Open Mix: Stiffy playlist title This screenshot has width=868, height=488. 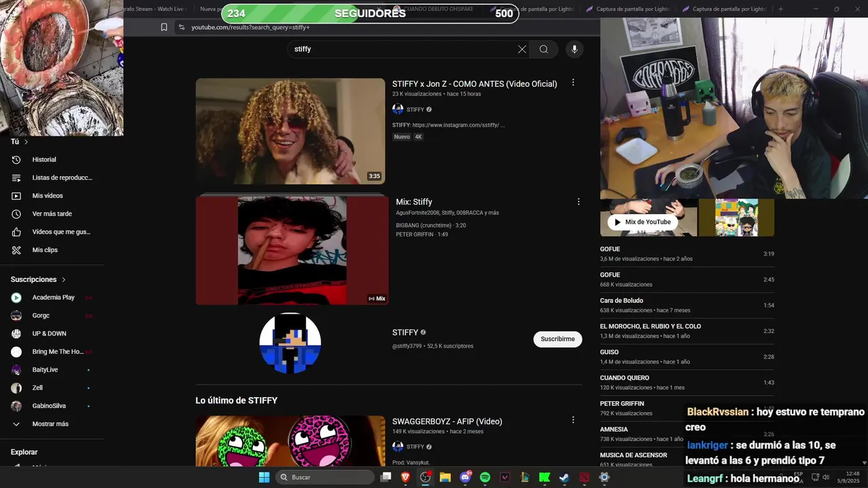coord(414,202)
